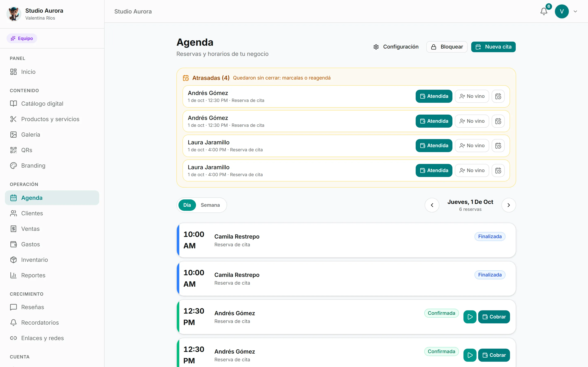
Task: Click the Equipo badge
Action: [x=22, y=38]
